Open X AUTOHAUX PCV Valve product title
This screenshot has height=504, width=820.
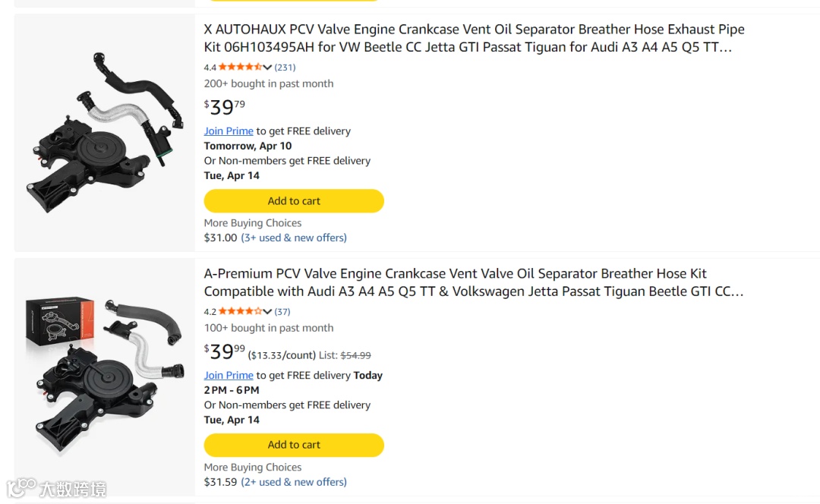click(474, 38)
